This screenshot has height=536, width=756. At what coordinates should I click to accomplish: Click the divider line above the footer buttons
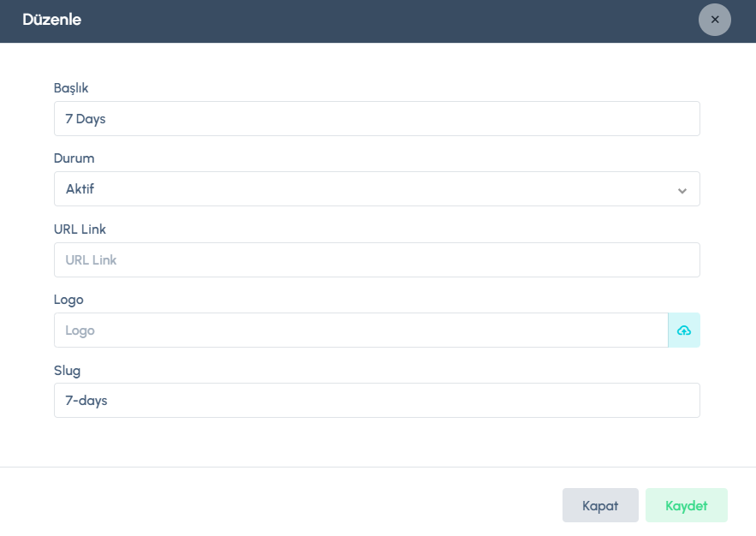pyautogui.click(x=377, y=468)
